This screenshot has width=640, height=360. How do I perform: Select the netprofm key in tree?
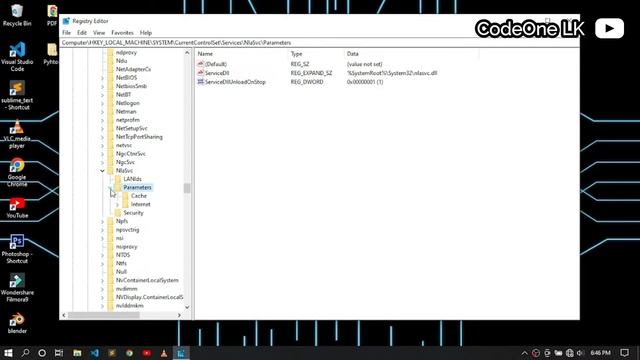pos(128,120)
